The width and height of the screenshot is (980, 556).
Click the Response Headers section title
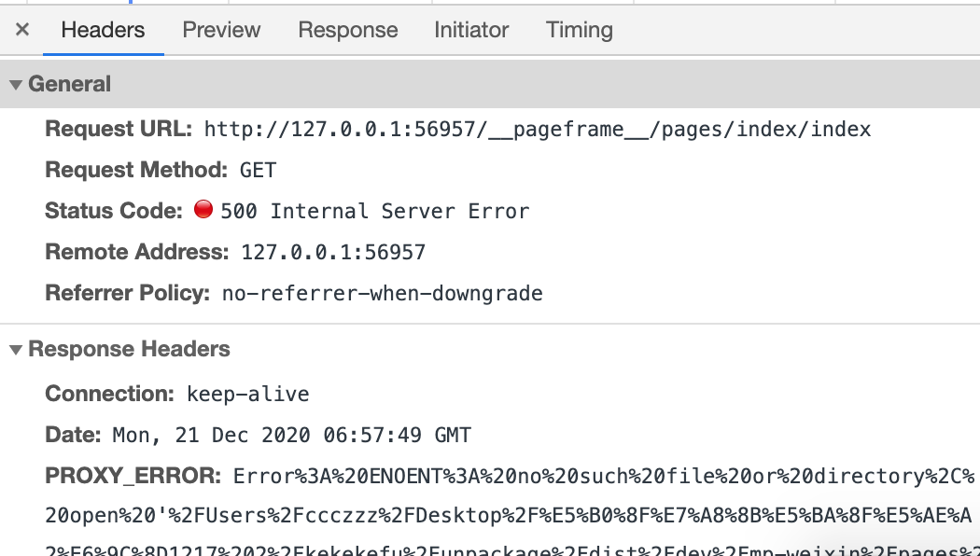(129, 349)
